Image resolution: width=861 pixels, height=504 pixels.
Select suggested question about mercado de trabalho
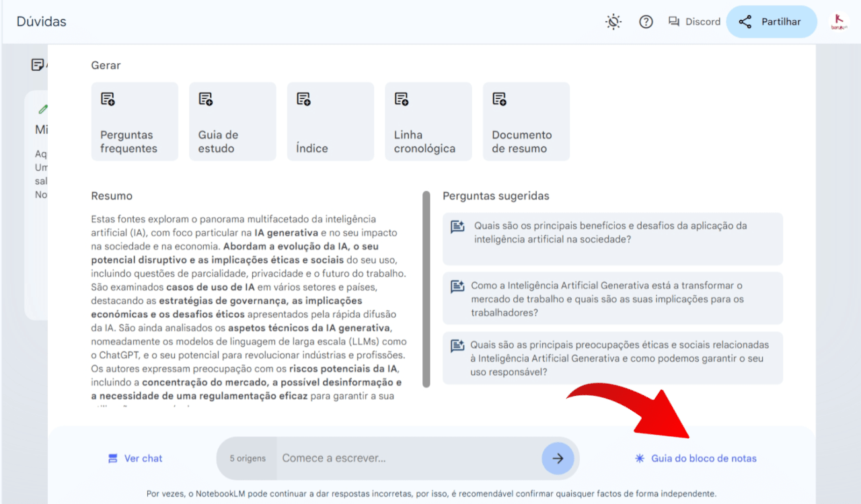(x=613, y=298)
